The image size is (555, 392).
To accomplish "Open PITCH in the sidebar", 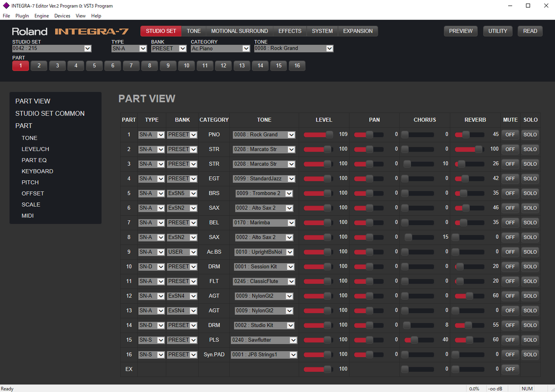I will click(30, 182).
